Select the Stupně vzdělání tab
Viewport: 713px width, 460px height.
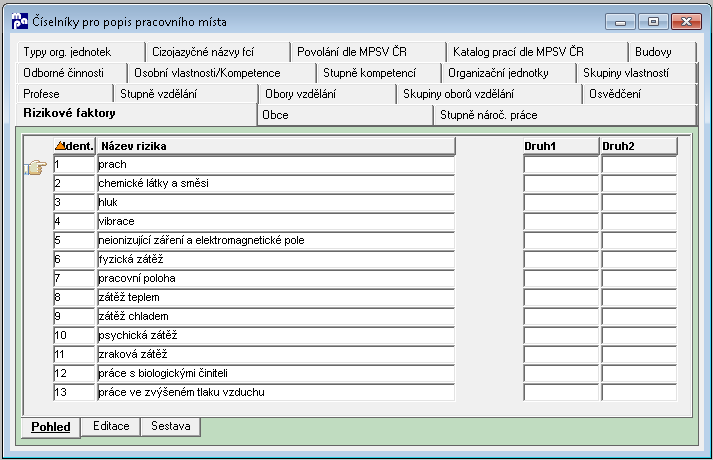point(186,94)
